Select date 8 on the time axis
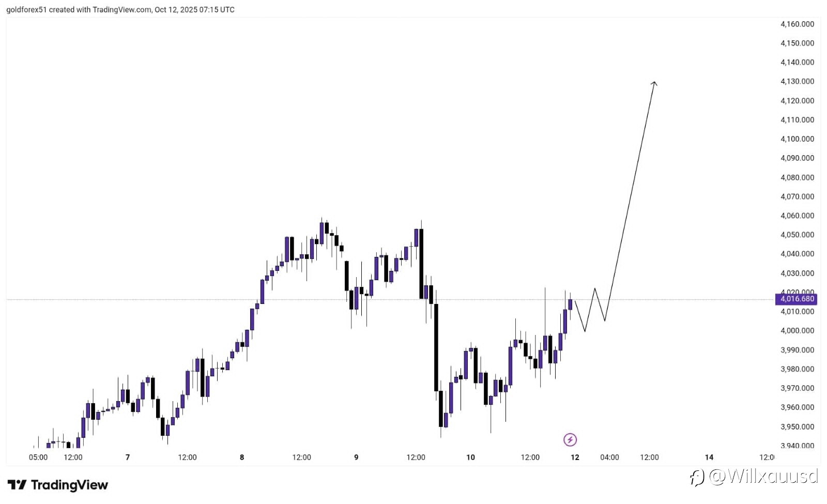Viewport: 827px width, 504px height. click(x=242, y=457)
